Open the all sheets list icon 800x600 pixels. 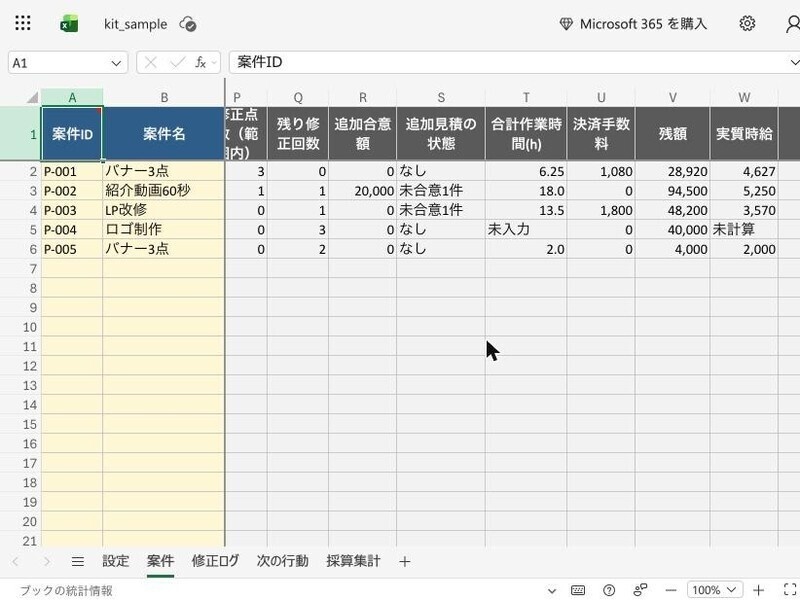coord(78,562)
